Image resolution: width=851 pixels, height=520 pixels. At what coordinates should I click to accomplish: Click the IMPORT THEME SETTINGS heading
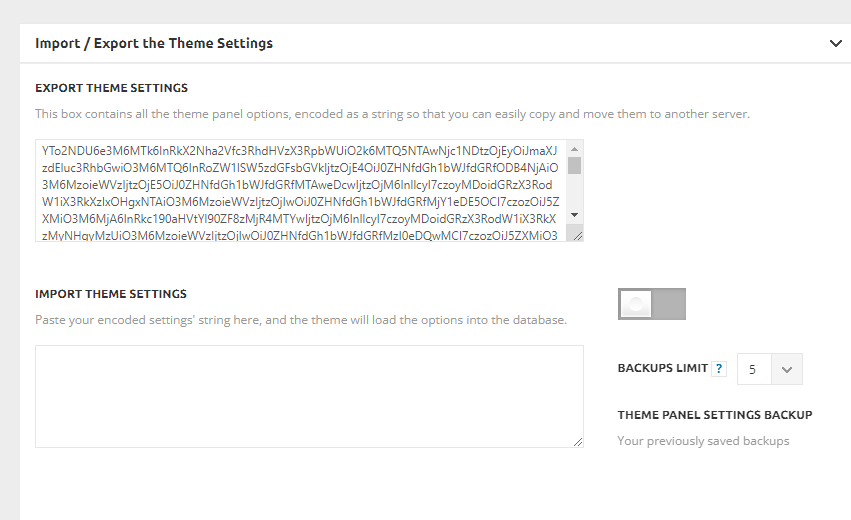coord(111,294)
